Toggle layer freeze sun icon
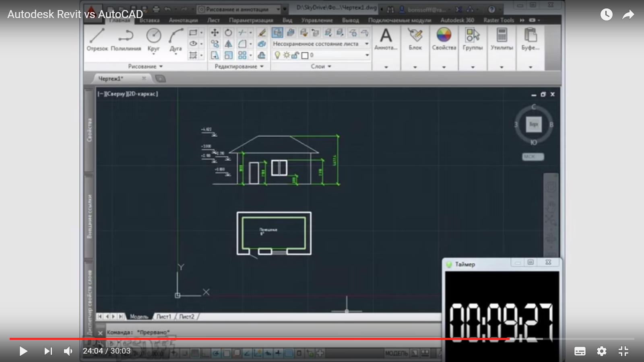The image size is (644, 362). coord(286,55)
